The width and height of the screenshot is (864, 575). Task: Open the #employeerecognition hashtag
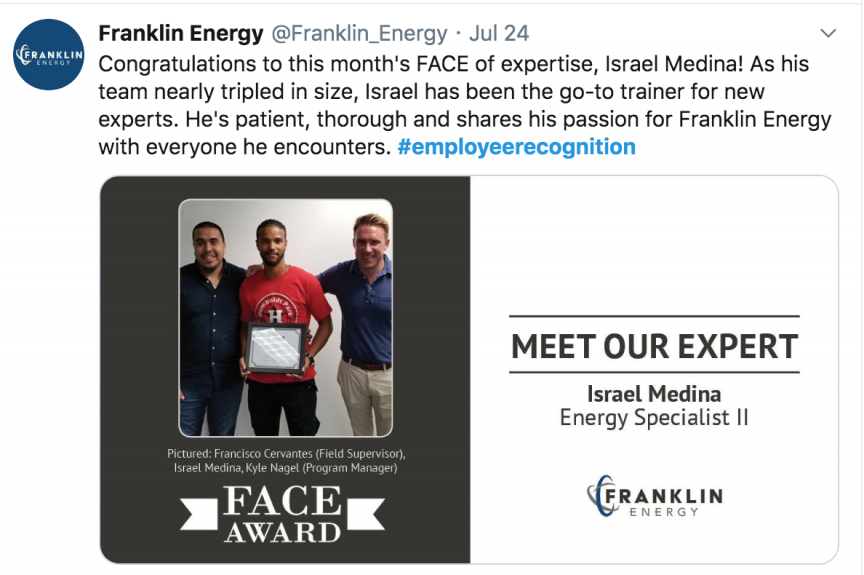516,147
